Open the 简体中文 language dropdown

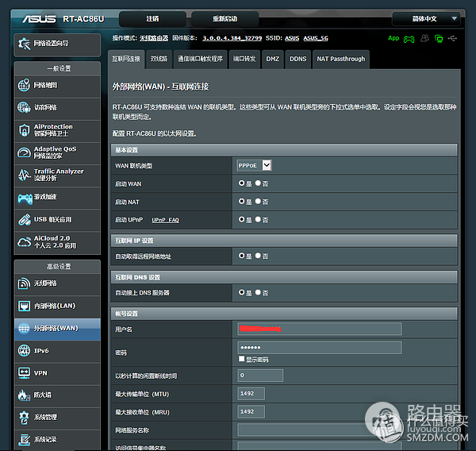[426, 18]
